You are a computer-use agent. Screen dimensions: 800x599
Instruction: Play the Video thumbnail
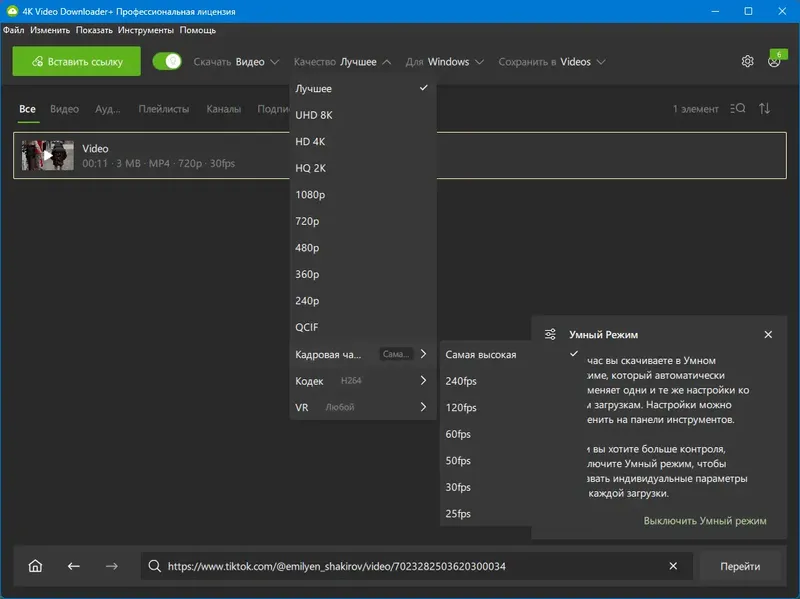pos(47,155)
